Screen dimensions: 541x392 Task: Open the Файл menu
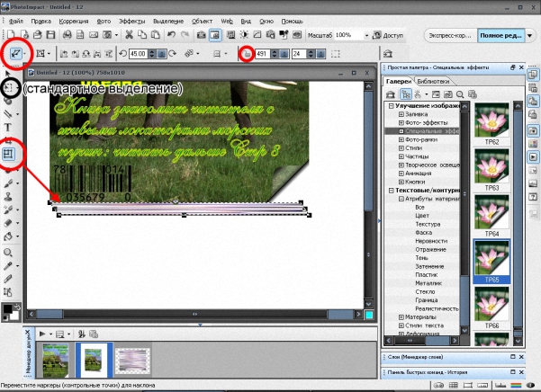pyautogui.click(x=16, y=21)
